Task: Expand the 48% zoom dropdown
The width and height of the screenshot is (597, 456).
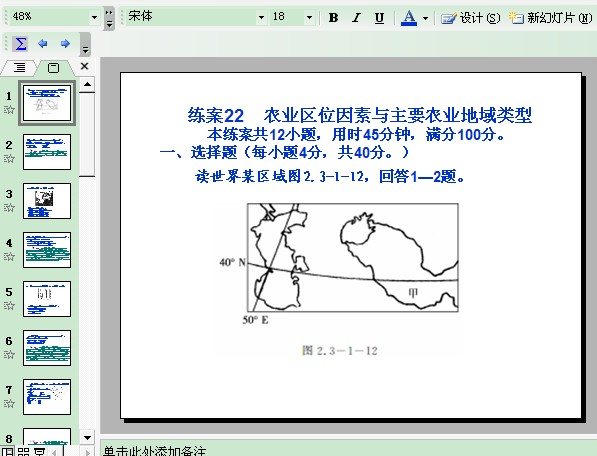Action: 94,17
